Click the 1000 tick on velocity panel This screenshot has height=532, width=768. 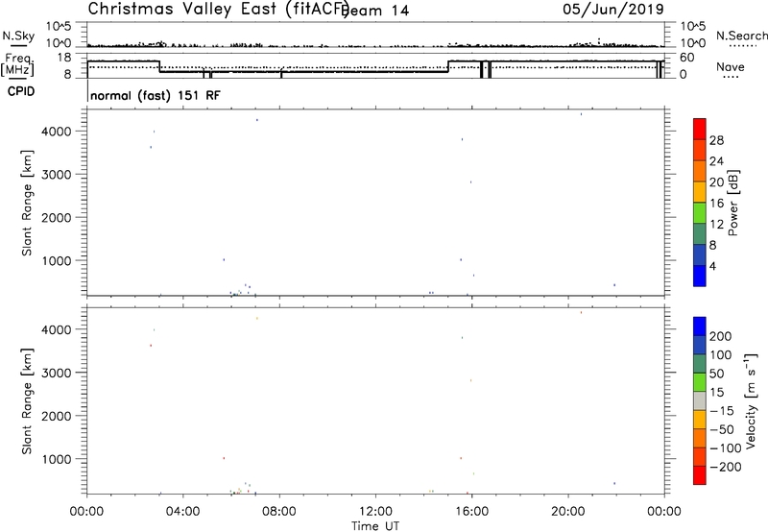click(58, 459)
